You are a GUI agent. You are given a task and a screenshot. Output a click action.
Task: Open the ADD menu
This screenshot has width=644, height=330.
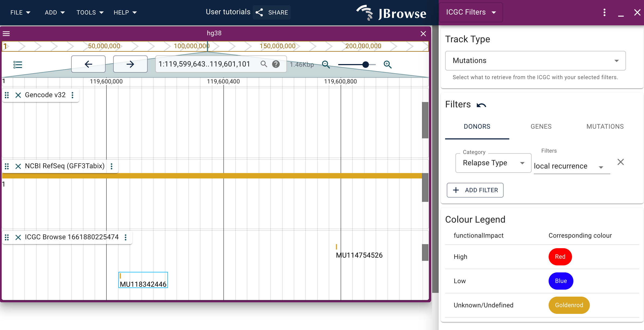[x=55, y=12]
